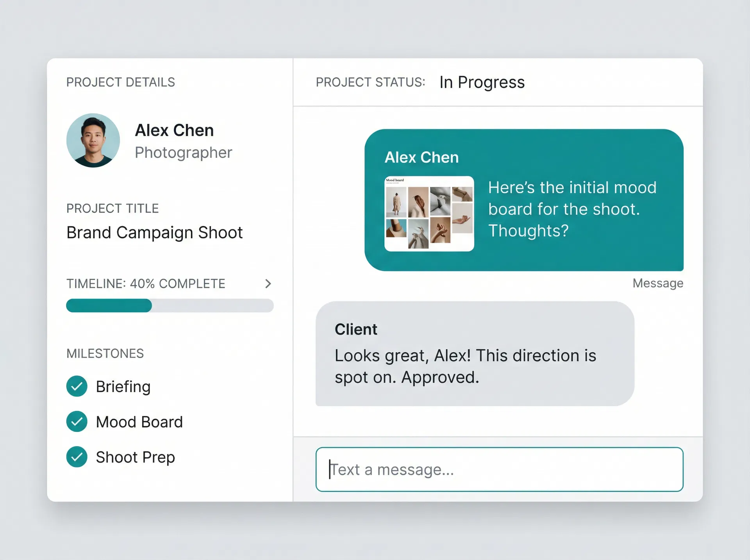Screen dimensions: 750x560
Task: Click the Text a message input field
Action: point(499,470)
